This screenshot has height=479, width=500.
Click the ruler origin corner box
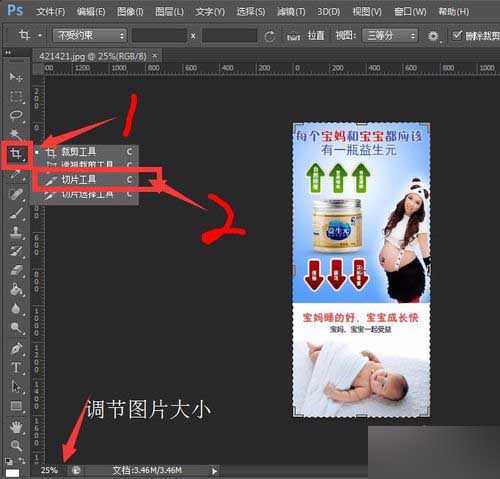(x=38, y=69)
